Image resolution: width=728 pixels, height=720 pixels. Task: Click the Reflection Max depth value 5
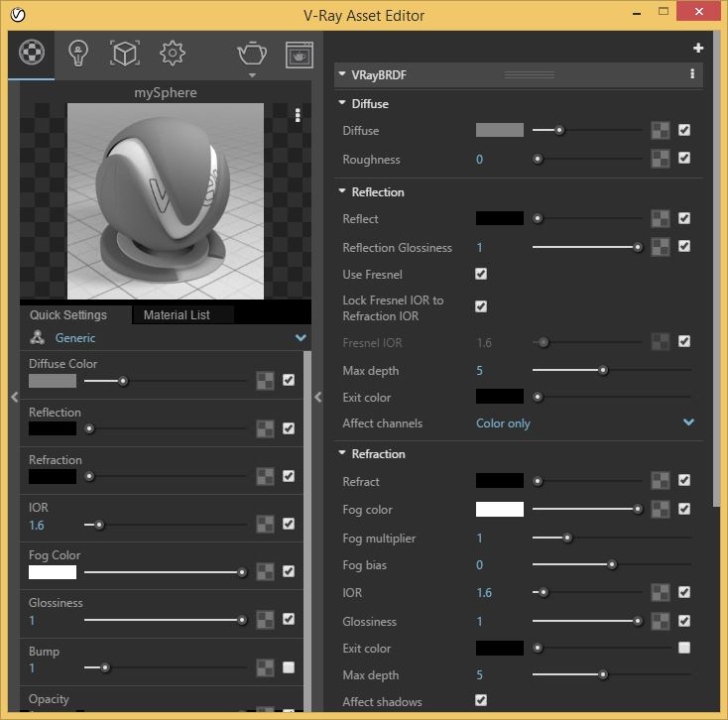click(x=479, y=371)
